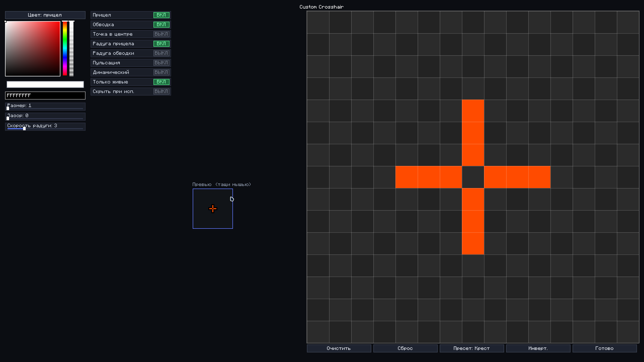The image size is (644, 362).
Task: Pick a color in the saturation-brightness square
Action: pyautogui.click(x=33, y=49)
